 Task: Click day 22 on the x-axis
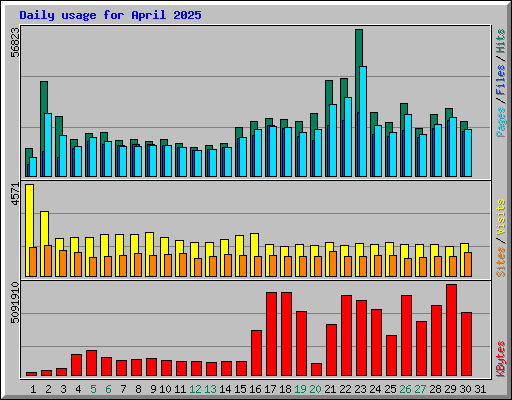pyautogui.click(x=345, y=389)
